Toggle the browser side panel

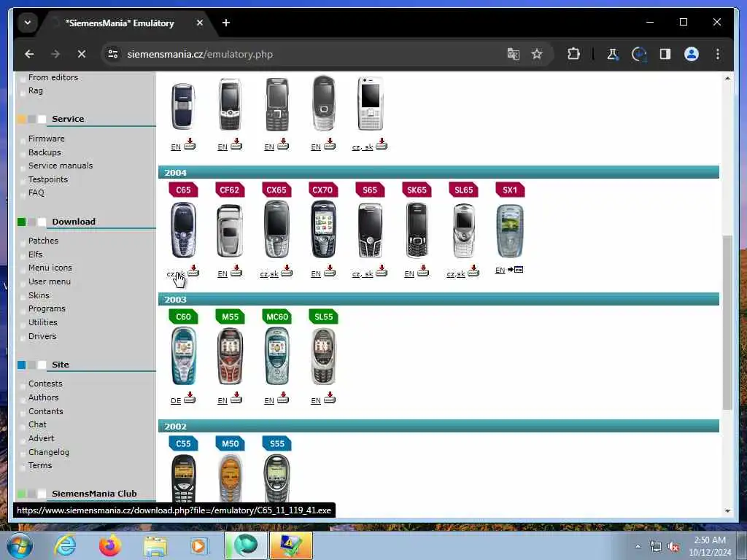665,54
